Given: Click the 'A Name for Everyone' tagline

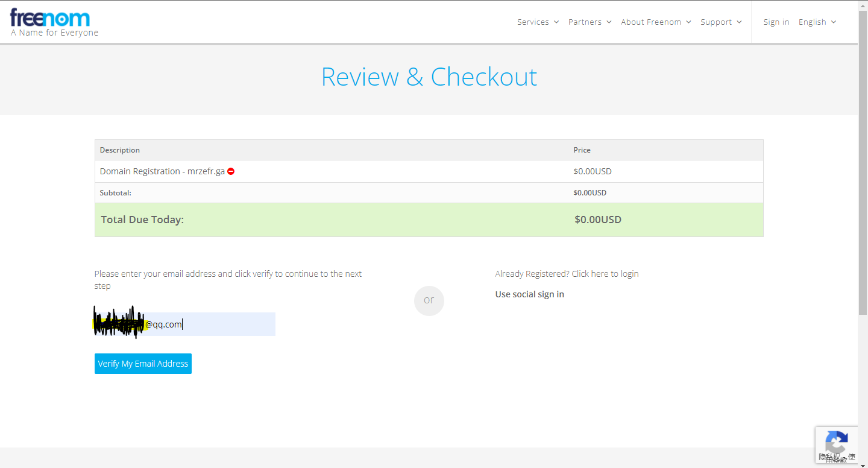Looking at the screenshot, I should (x=54, y=33).
